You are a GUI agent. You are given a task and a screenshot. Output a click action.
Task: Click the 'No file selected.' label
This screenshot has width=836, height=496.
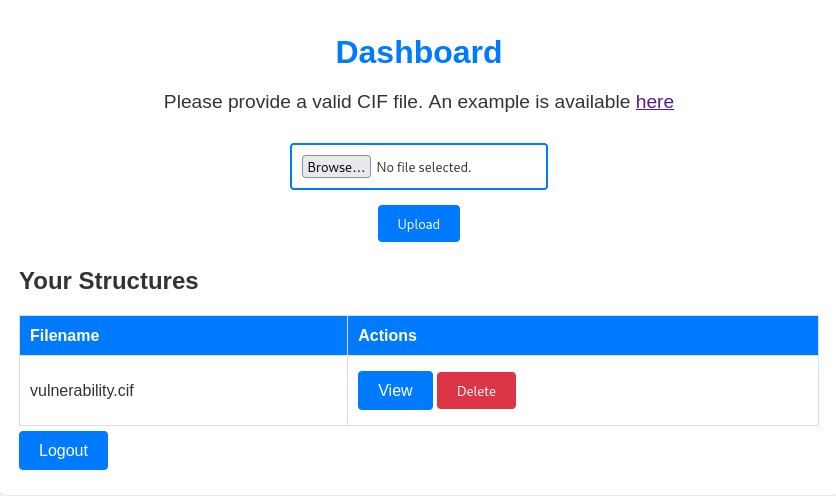click(x=424, y=167)
